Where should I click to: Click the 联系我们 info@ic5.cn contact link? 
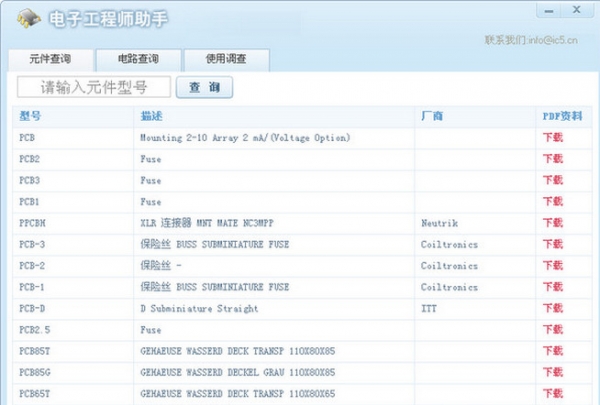point(531,40)
